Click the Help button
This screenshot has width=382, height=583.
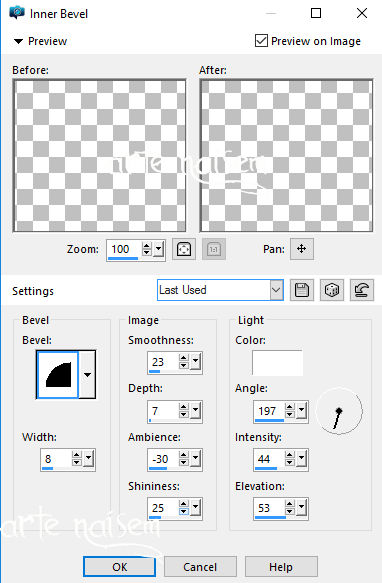281,567
